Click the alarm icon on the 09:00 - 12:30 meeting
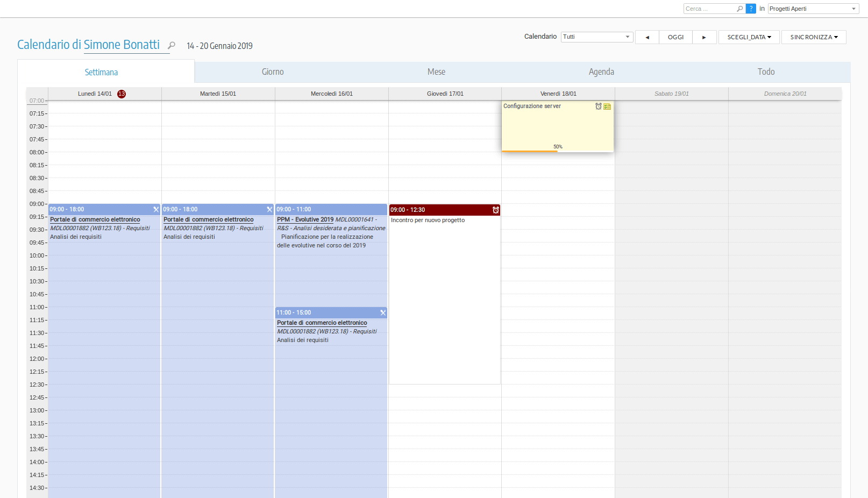The width and height of the screenshot is (868, 498). pos(495,210)
